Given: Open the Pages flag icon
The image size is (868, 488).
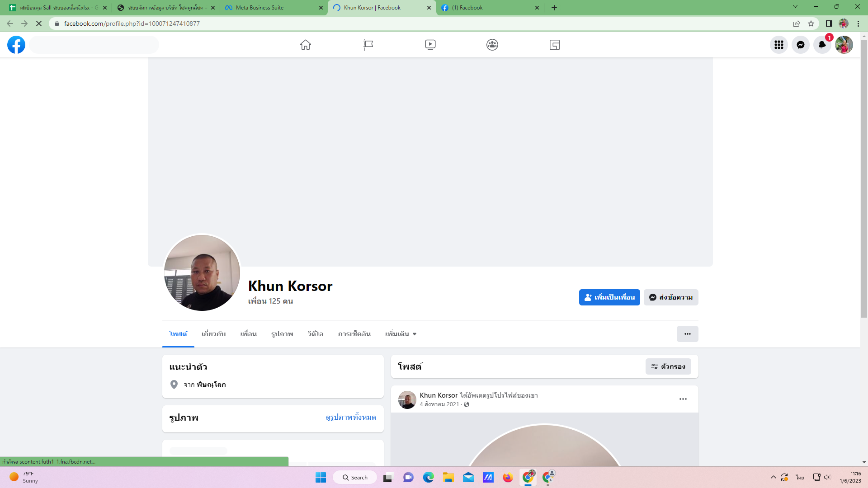Looking at the screenshot, I should click(368, 45).
